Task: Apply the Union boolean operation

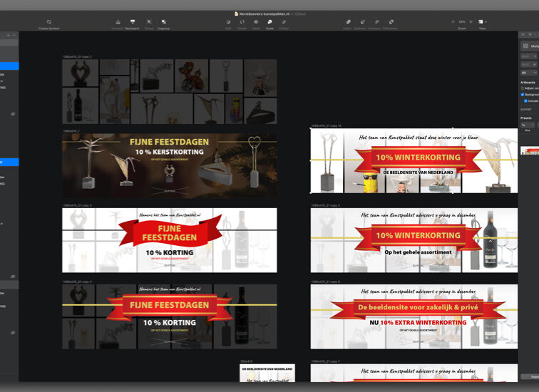Action: pos(348,21)
